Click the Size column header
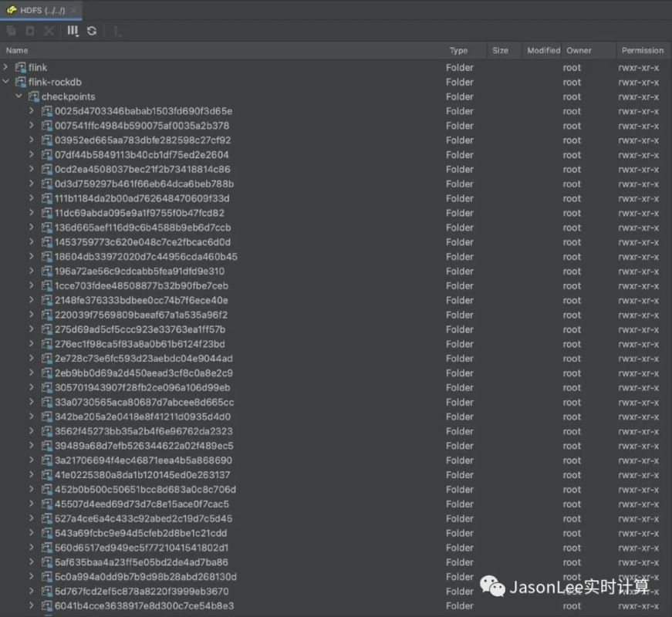The width and height of the screenshot is (672, 617). click(x=500, y=50)
